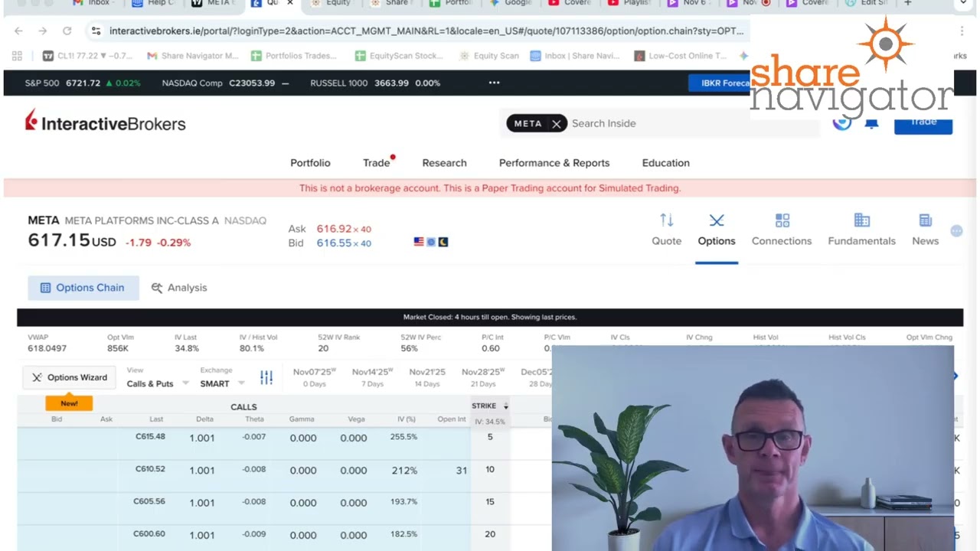Click the ticker bar three-dots menu
980x551 pixels.
pos(494,83)
